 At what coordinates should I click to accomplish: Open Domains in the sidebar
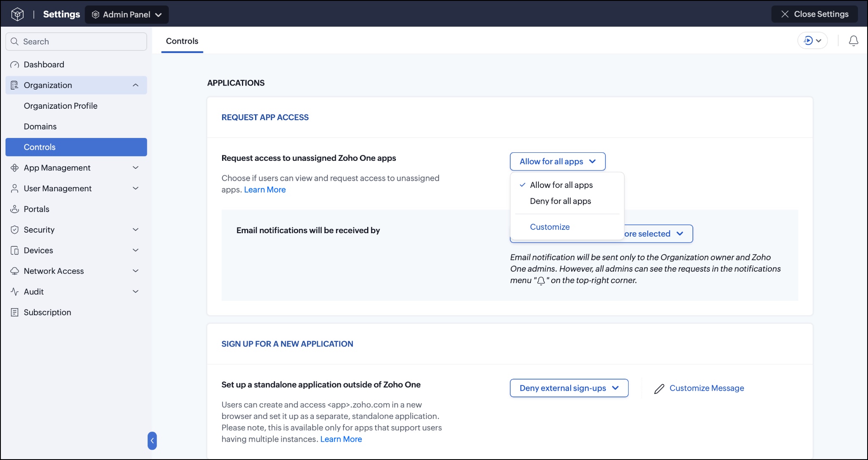(x=40, y=127)
